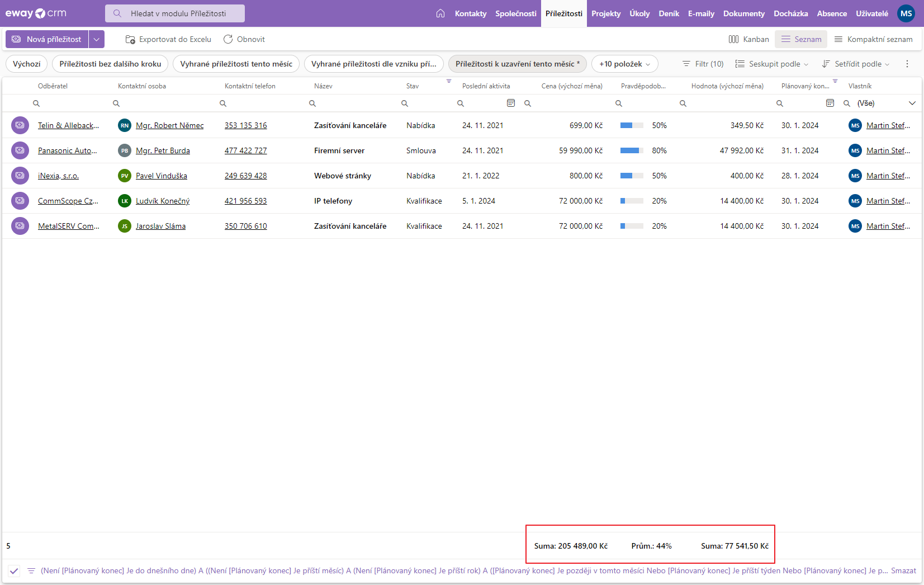This screenshot has height=585, width=924.
Task: Select Příležitosti k uzavření tento měsíc view
Action: (x=518, y=64)
